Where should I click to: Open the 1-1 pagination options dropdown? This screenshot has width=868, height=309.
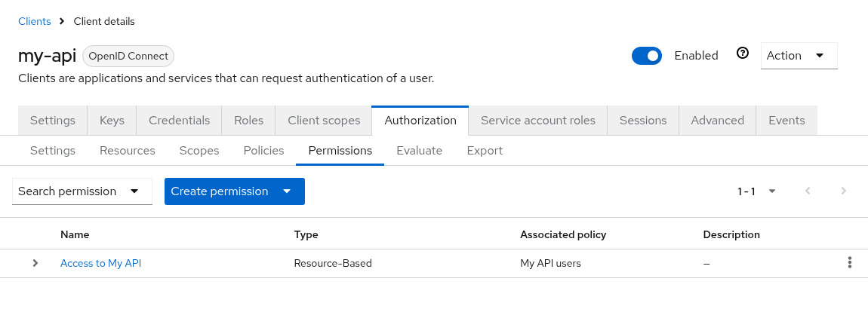coord(756,191)
